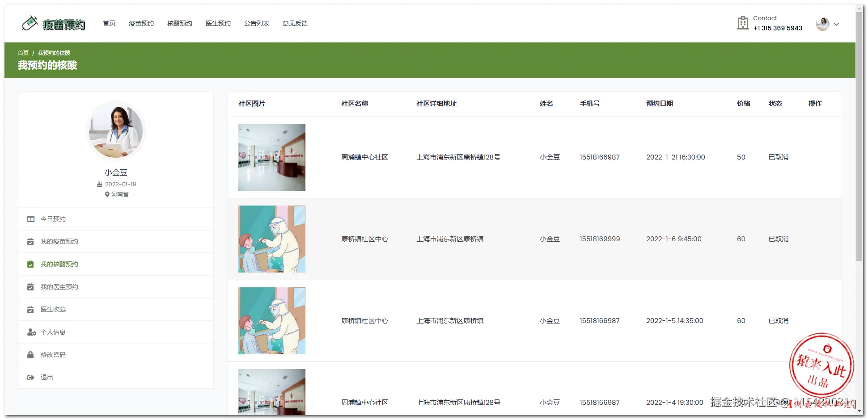The image size is (868, 420).
Task: Click 我预约的核酸 breadcrumb text
Action: [54, 53]
